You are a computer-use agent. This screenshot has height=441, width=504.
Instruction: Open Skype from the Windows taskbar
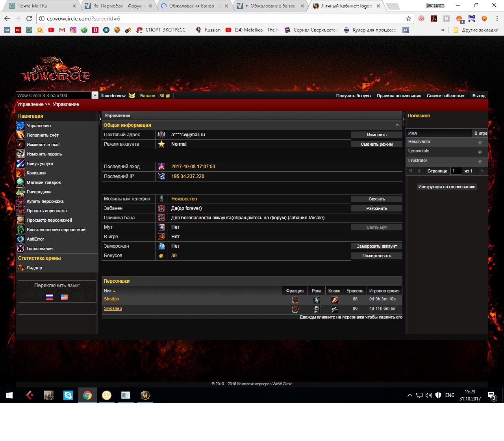click(68, 395)
